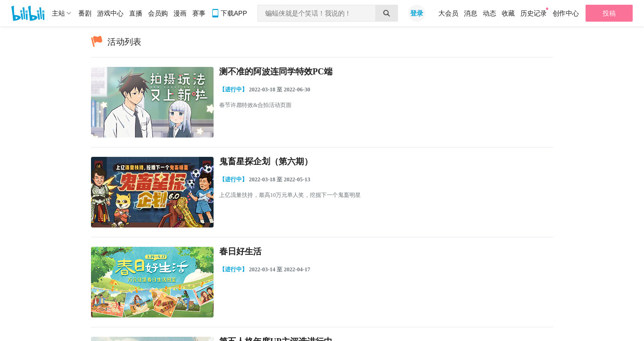Open 拍摄玩法又上新 activity thumbnail
This screenshot has width=644, height=341.
pos(152,102)
